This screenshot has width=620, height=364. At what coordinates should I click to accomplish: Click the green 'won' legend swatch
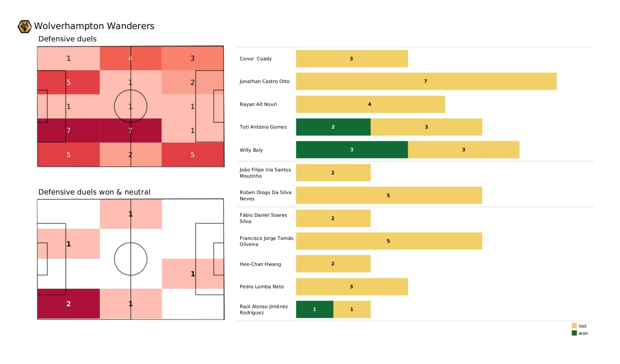[574, 333]
